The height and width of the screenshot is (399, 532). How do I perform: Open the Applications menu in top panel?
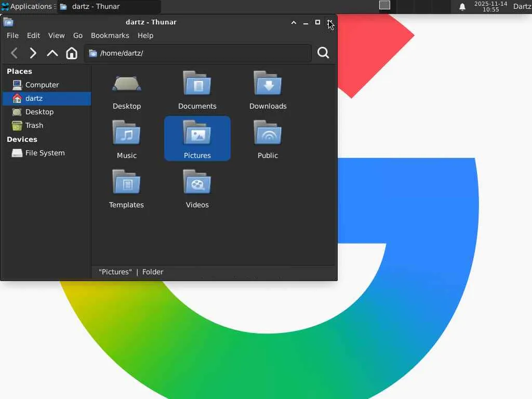pos(28,6)
